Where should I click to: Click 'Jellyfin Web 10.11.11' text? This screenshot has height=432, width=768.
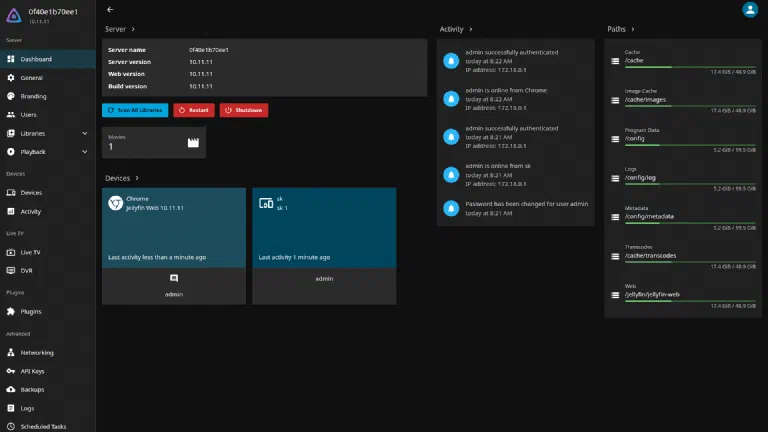(x=155, y=208)
